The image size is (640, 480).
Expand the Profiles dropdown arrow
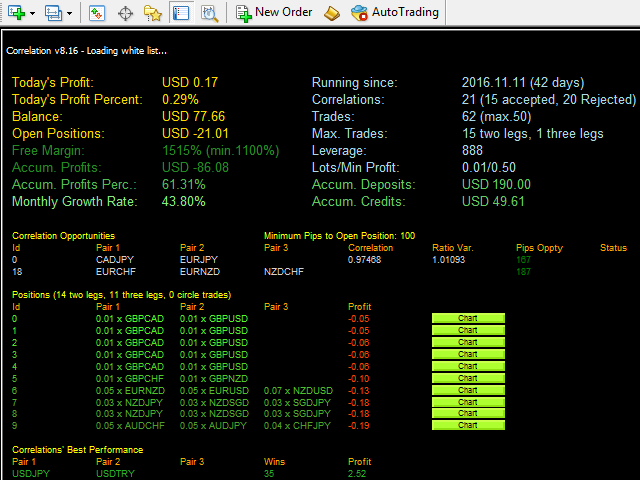70,13
